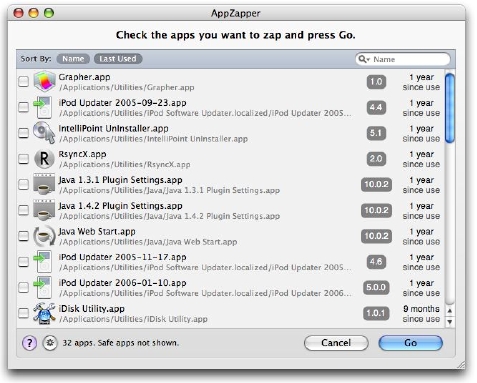477x383 pixels.
Task: Check Java 1.4.2 Plugin Settings checkbox
Action: [23, 210]
